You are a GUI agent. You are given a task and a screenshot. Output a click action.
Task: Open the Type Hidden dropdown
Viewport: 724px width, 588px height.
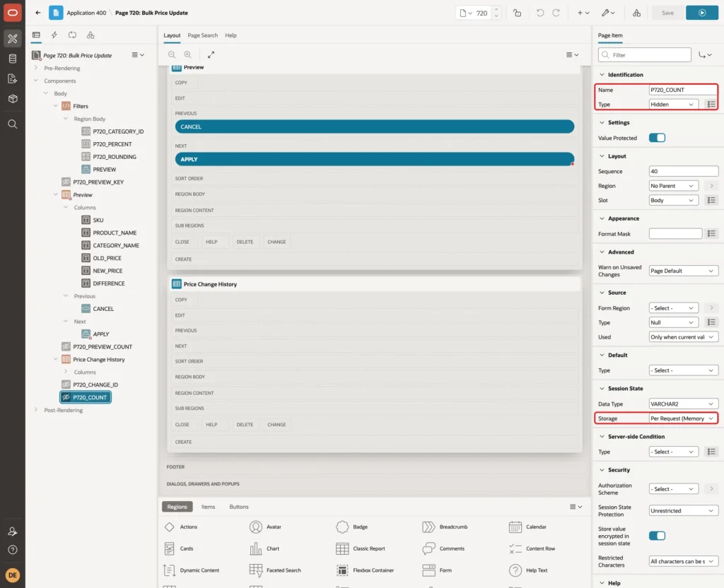(673, 105)
